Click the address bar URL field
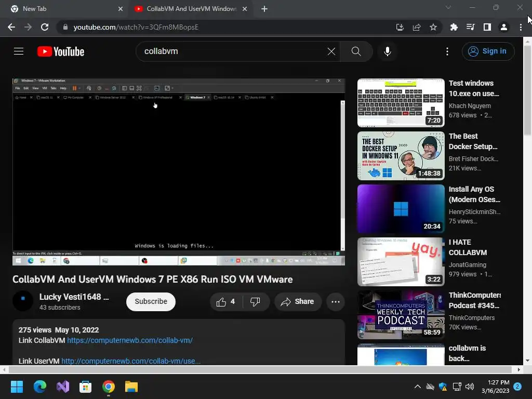This screenshot has height=399, width=532. (224, 27)
